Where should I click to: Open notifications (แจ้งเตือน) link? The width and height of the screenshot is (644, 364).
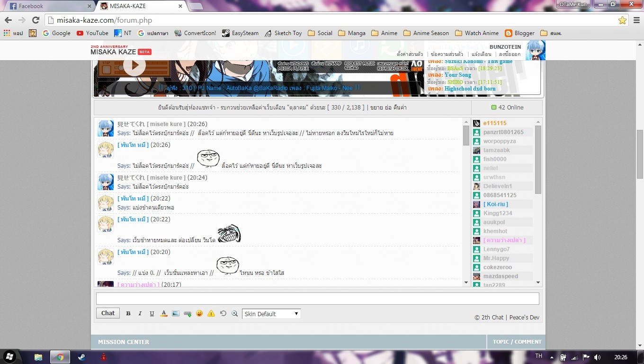click(x=482, y=54)
